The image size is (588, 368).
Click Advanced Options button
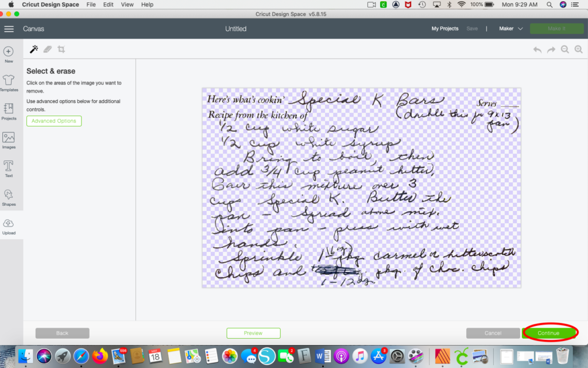tap(54, 121)
